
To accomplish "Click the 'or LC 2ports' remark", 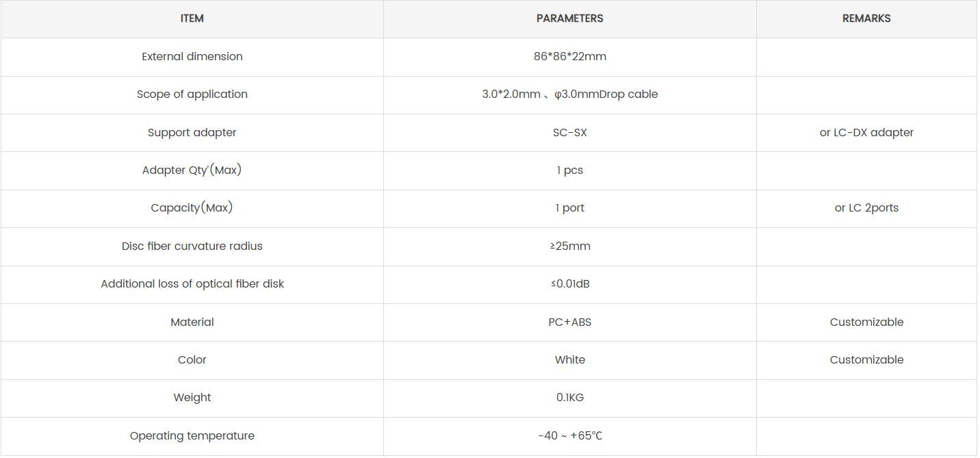I will [x=866, y=208].
